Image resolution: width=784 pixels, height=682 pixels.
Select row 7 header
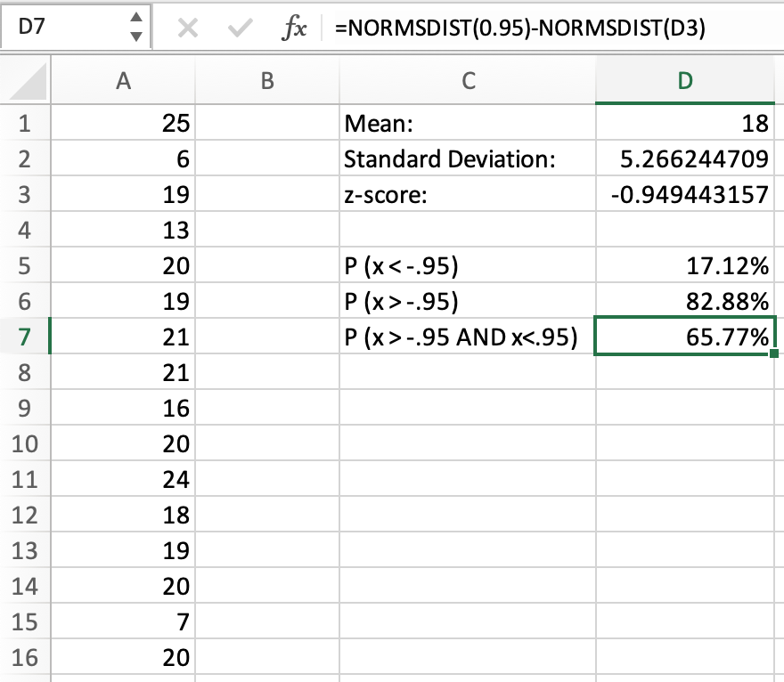click(x=25, y=337)
